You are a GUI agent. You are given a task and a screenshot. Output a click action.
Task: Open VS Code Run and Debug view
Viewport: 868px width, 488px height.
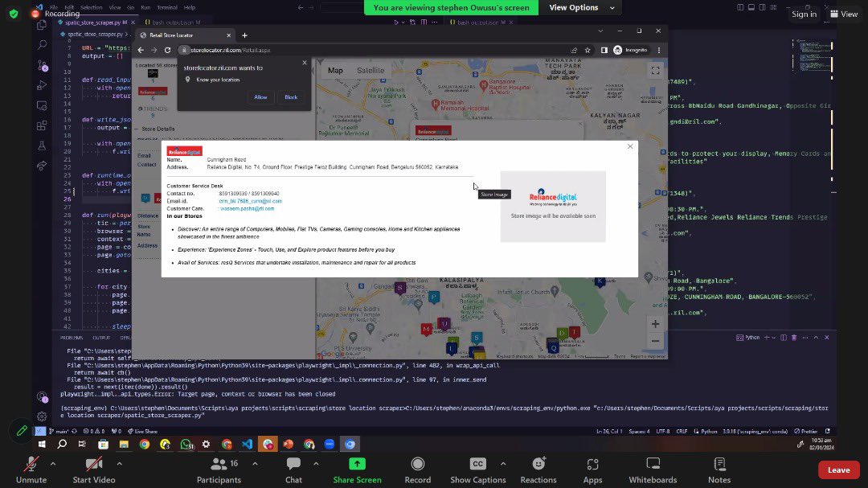coord(42,85)
